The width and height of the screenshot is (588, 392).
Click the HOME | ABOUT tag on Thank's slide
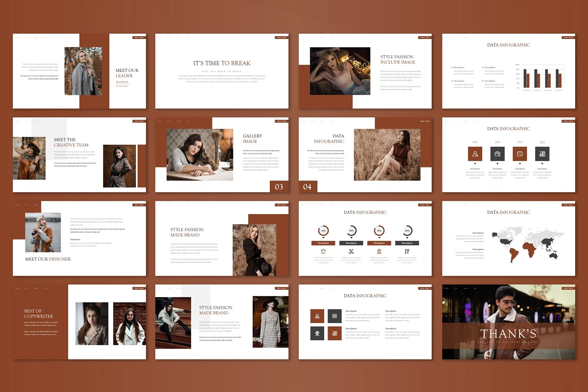tap(568, 289)
